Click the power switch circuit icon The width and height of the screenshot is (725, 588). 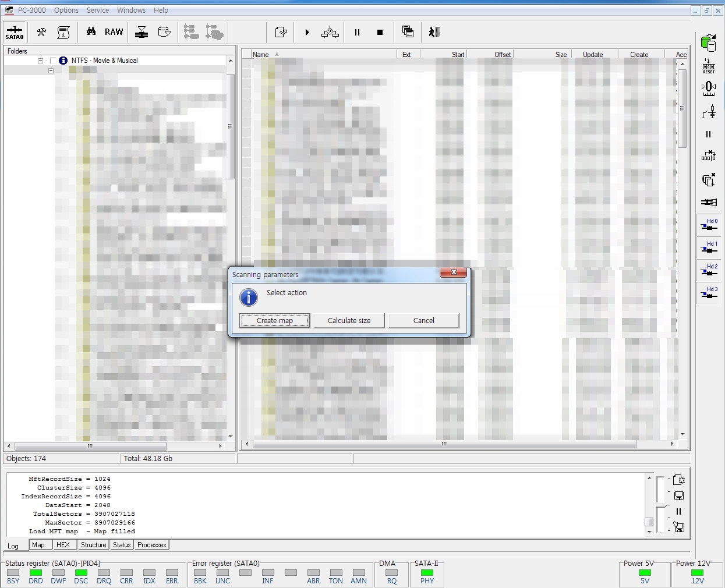(709, 111)
